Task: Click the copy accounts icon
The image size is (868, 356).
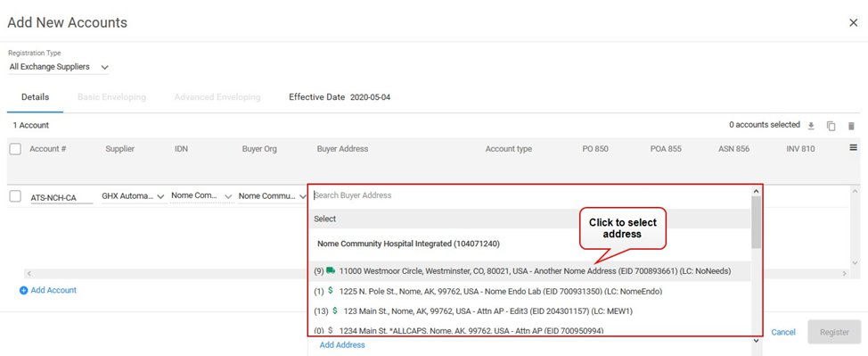Action: click(x=831, y=126)
